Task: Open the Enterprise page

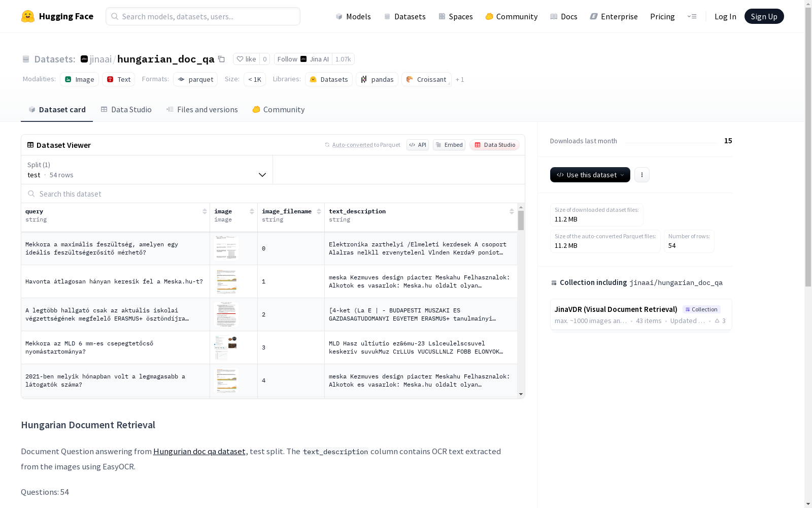Action: (614, 16)
